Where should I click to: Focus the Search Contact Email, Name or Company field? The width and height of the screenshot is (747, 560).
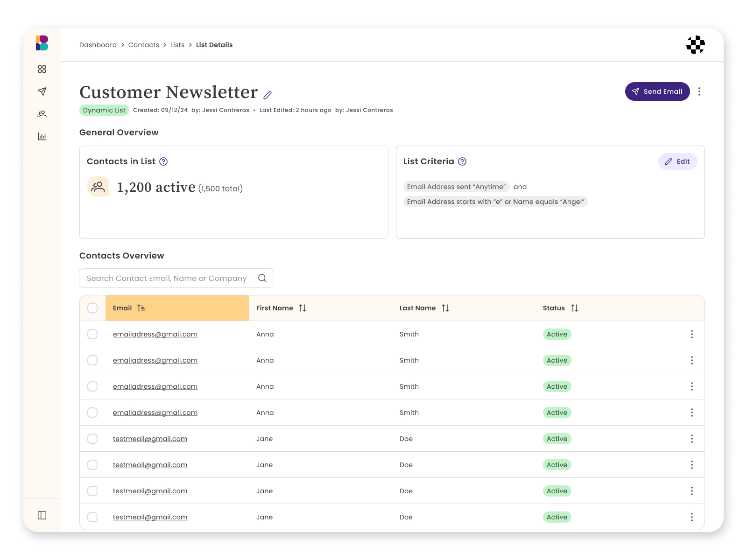176,278
